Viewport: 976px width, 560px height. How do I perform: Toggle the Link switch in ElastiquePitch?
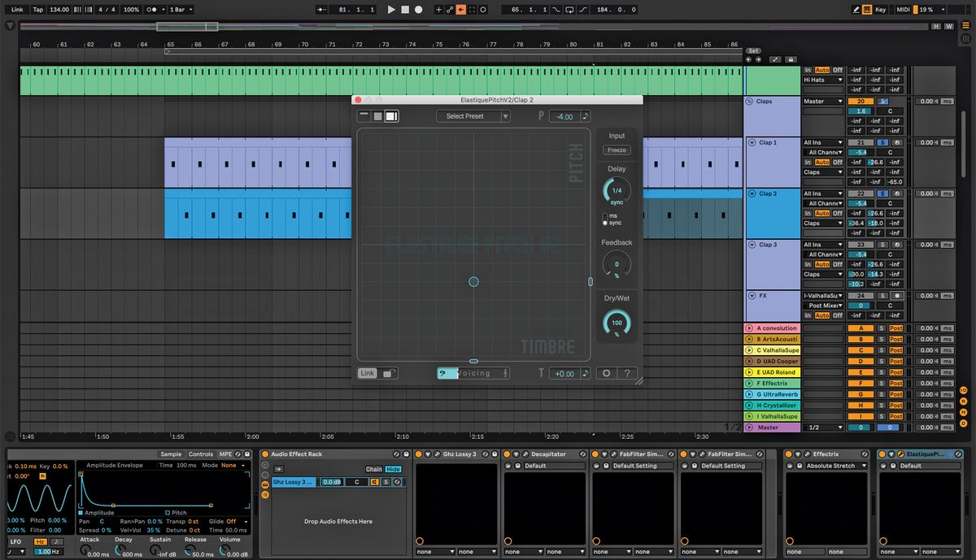[367, 373]
